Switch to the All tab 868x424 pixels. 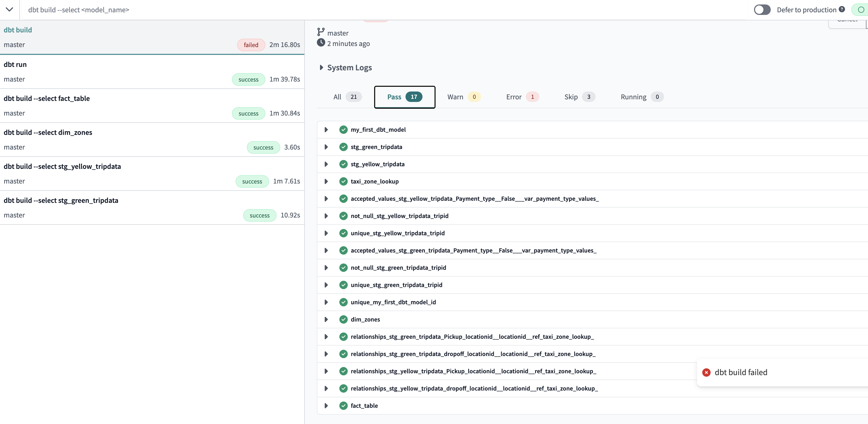(x=347, y=97)
